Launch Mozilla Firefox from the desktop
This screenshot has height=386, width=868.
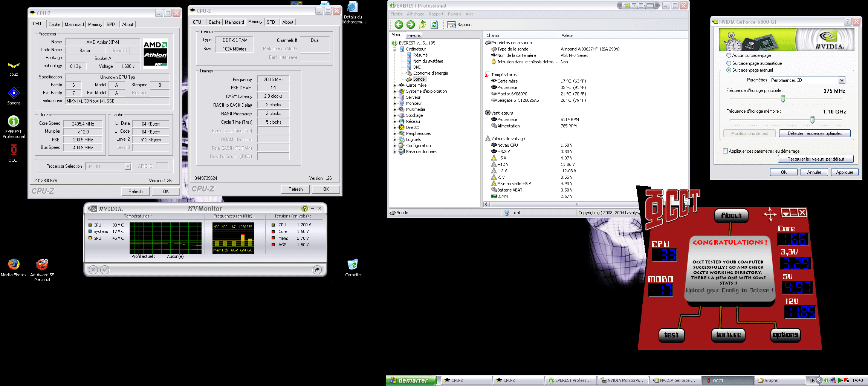point(14,264)
